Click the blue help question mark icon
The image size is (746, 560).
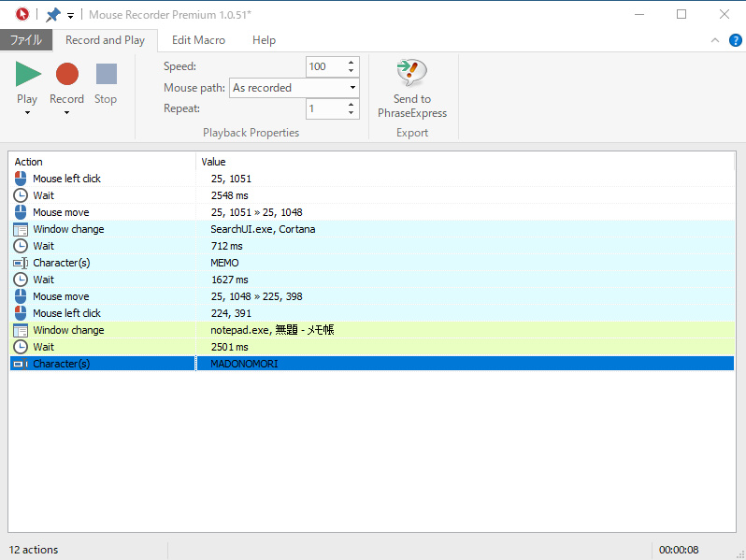735,40
